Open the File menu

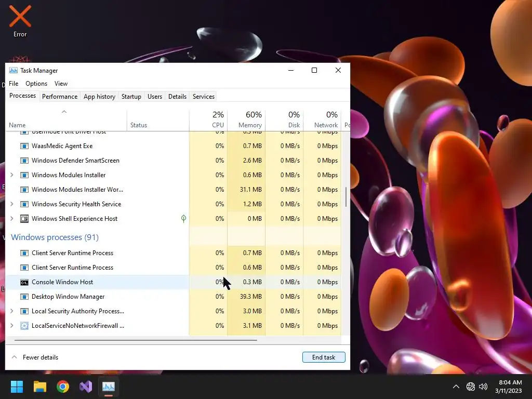pos(14,84)
